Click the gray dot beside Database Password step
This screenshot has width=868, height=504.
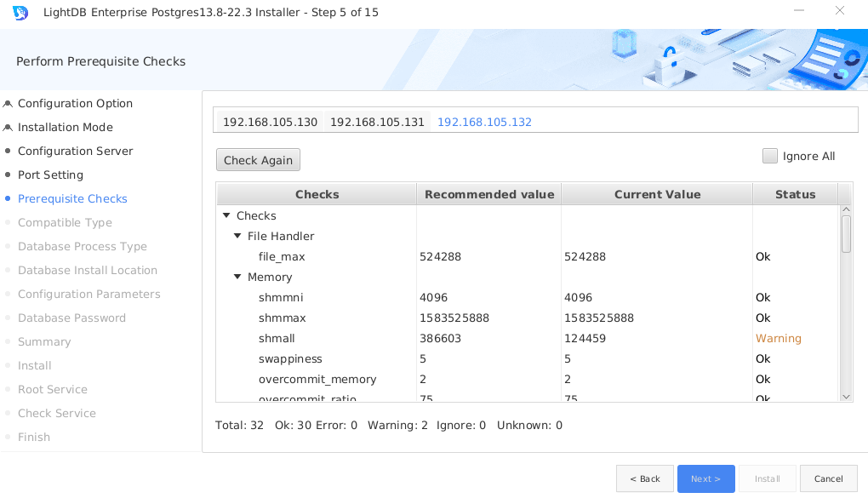coord(8,318)
